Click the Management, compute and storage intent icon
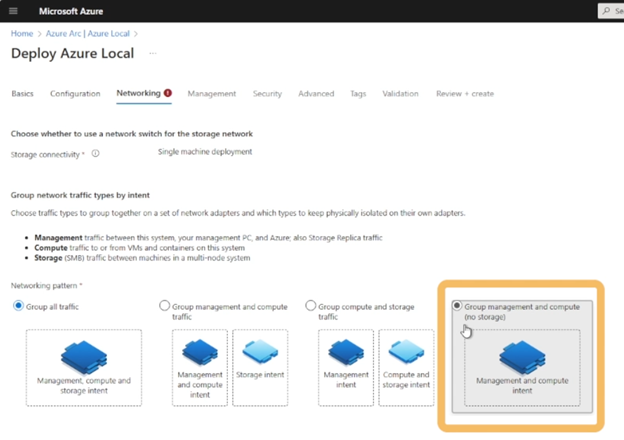This screenshot has height=440, width=624. pyautogui.click(x=84, y=357)
